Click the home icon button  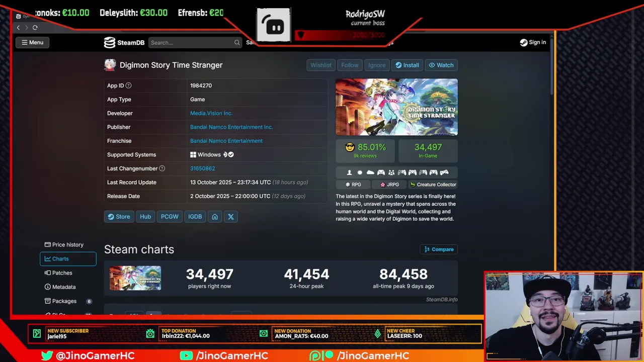click(215, 217)
